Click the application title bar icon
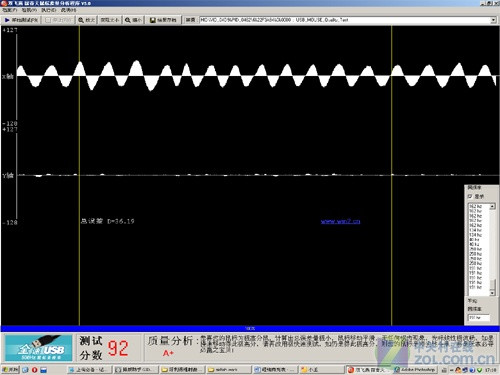This screenshot has width=500, height=375. 4,3
